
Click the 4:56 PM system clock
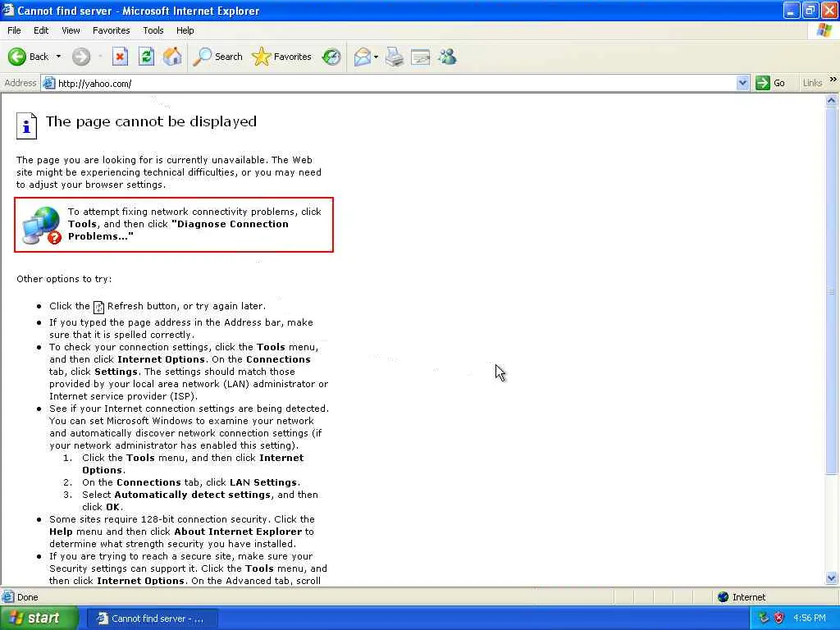pyautogui.click(x=810, y=619)
